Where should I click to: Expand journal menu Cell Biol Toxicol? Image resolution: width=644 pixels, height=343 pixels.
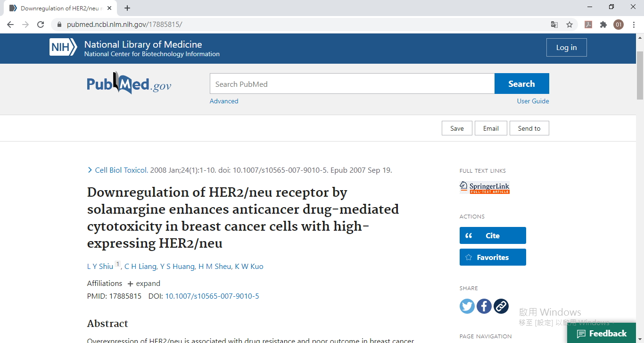pyautogui.click(x=118, y=170)
